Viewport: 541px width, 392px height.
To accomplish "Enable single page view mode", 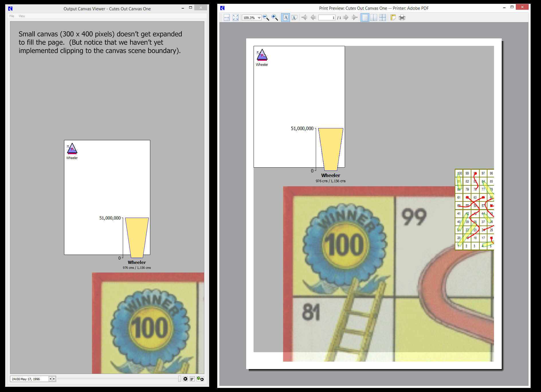I will click(x=365, y=18).
